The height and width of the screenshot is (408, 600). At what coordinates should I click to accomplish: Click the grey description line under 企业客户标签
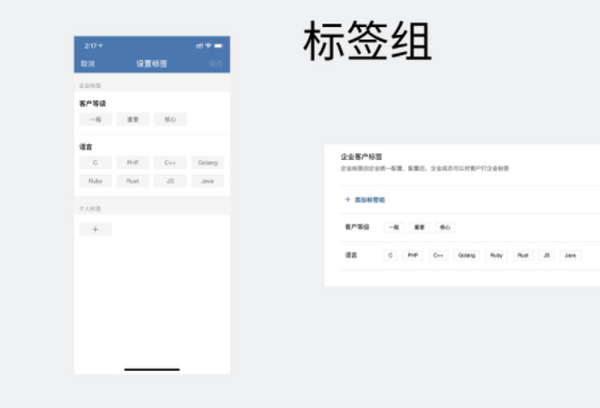tap(425, 168)
